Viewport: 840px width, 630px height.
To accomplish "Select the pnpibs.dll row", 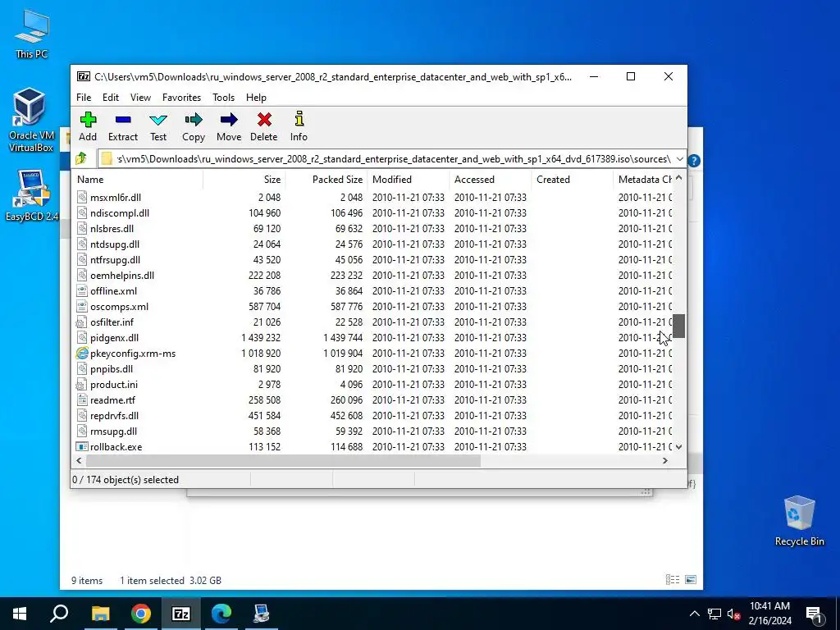I will click(x=372, y=368).
